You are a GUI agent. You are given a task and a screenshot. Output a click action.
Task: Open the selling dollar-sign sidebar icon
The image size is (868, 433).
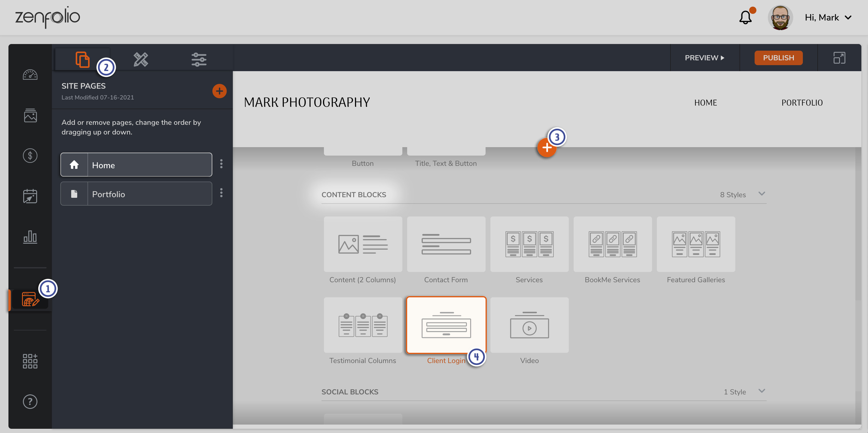coord(30,156)
